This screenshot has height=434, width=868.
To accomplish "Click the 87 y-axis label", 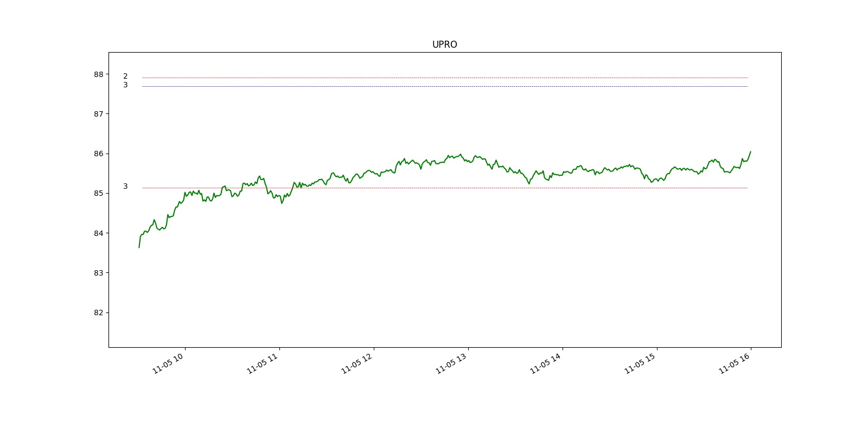I will coord(98,114).
